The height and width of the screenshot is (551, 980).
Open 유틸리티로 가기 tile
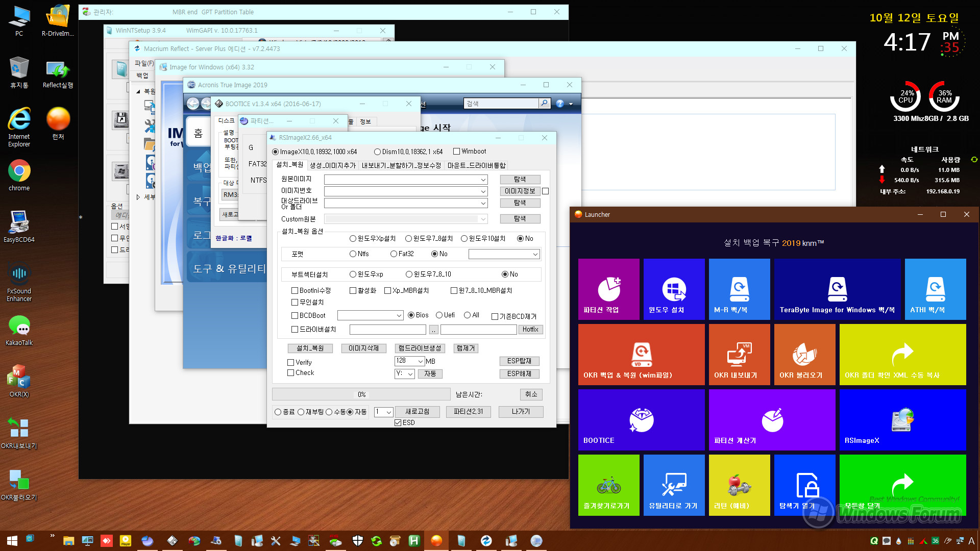[674, 485]
